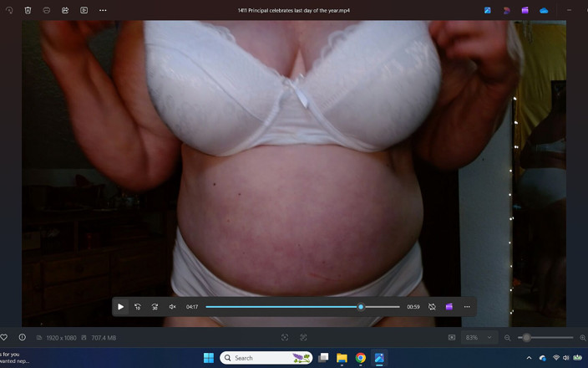Skip back 10 seconds
588x368 pixels.
(138, 307)
